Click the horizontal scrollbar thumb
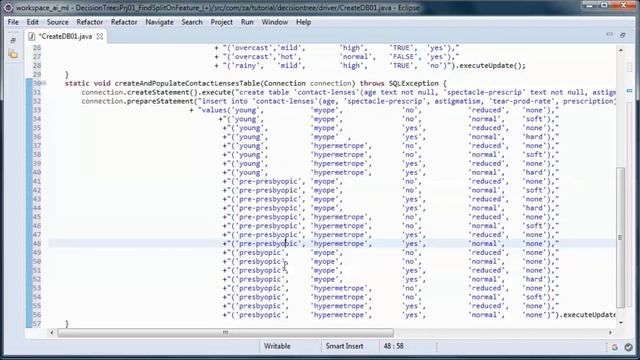Image resolution: width=640 pixels, height=360 pixels. point(225,333)
